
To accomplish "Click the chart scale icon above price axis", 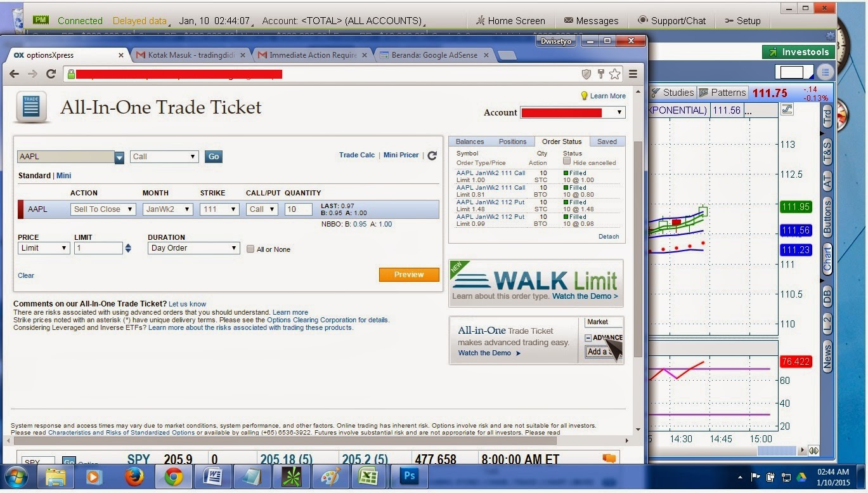I will (787, 109).
